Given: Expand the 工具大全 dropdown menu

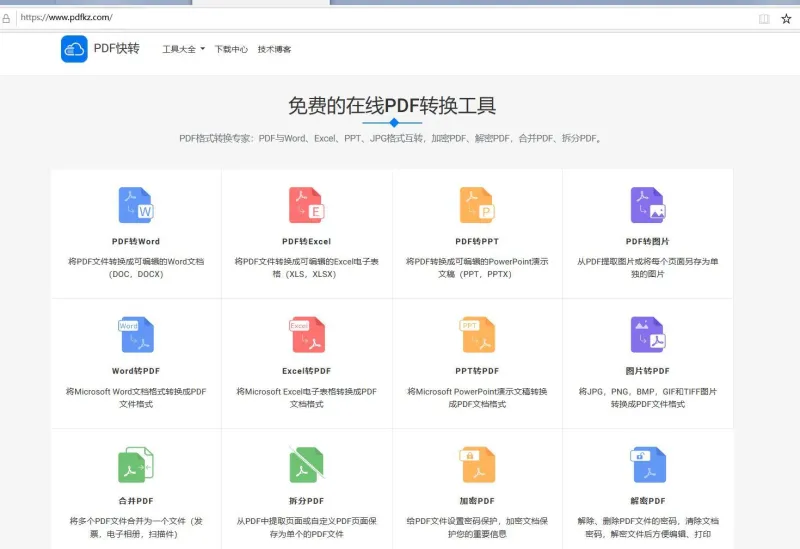Looking at the screenshot, I should pyautogui.click(x=184, y=49).
